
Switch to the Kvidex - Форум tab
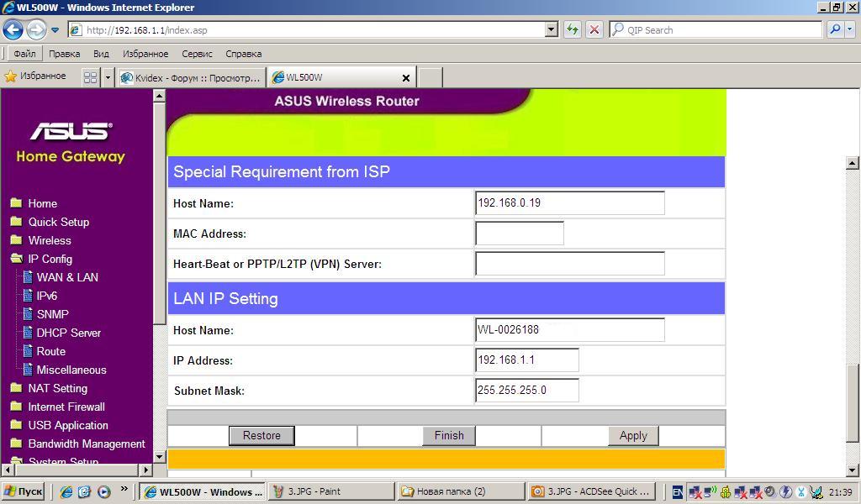pos(192,78)
